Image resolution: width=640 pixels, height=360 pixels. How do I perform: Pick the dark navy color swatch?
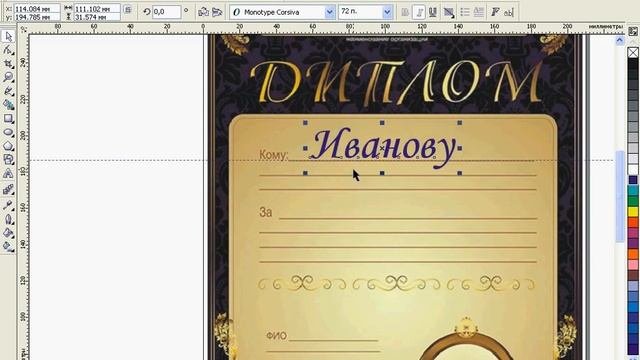click(x=633, y=180)
